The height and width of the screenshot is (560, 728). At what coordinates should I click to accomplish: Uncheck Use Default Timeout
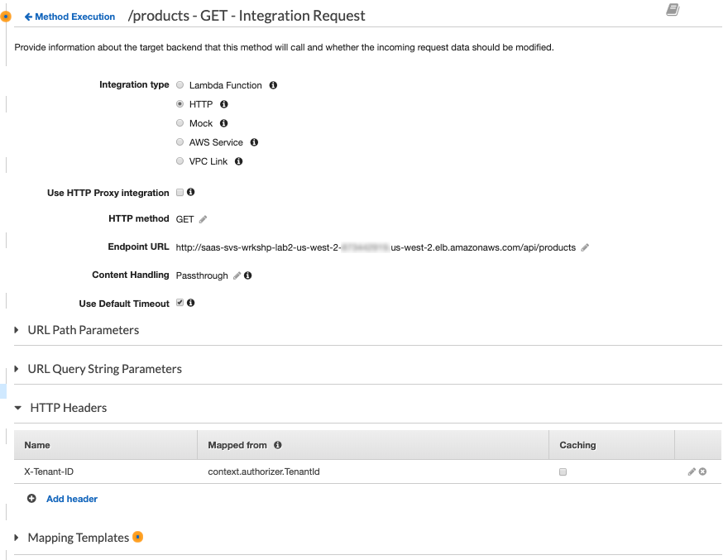click(x=180, y=303)
